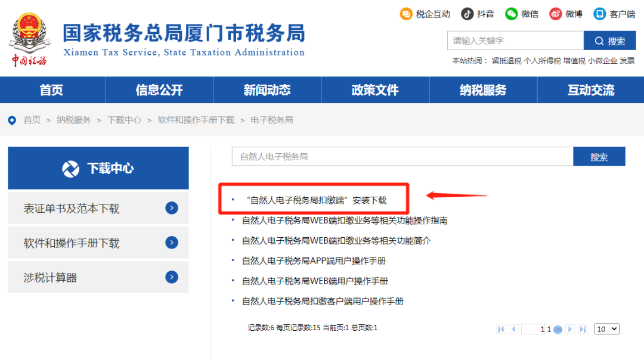
Task: Open the 客户端 client icon
Action: 600,14
